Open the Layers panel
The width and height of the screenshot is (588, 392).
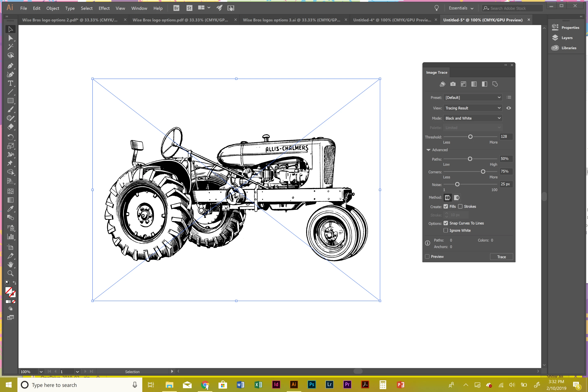(566, 38)
